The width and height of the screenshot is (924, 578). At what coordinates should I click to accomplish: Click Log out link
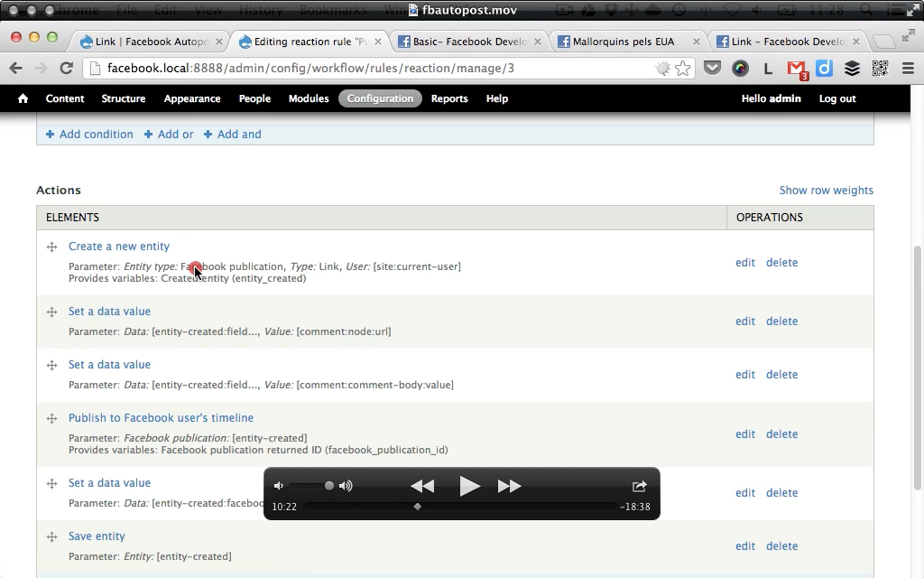(837, 98)
